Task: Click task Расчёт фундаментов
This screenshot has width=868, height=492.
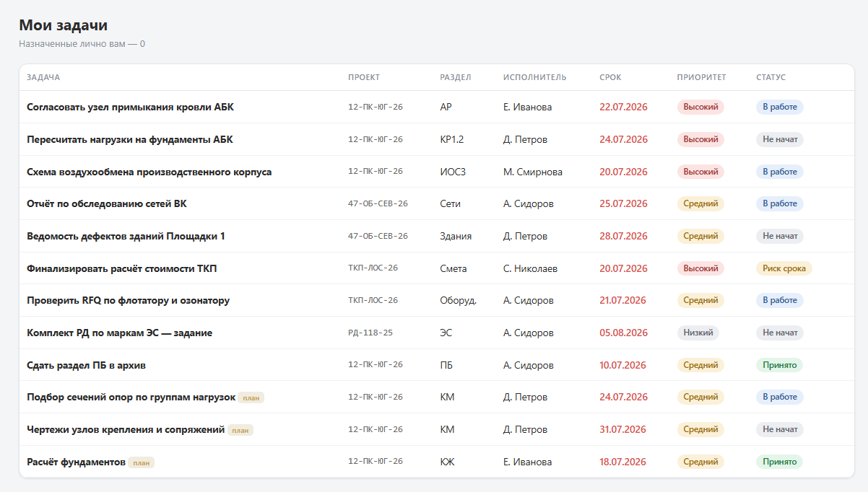Action: coord(77,462)
